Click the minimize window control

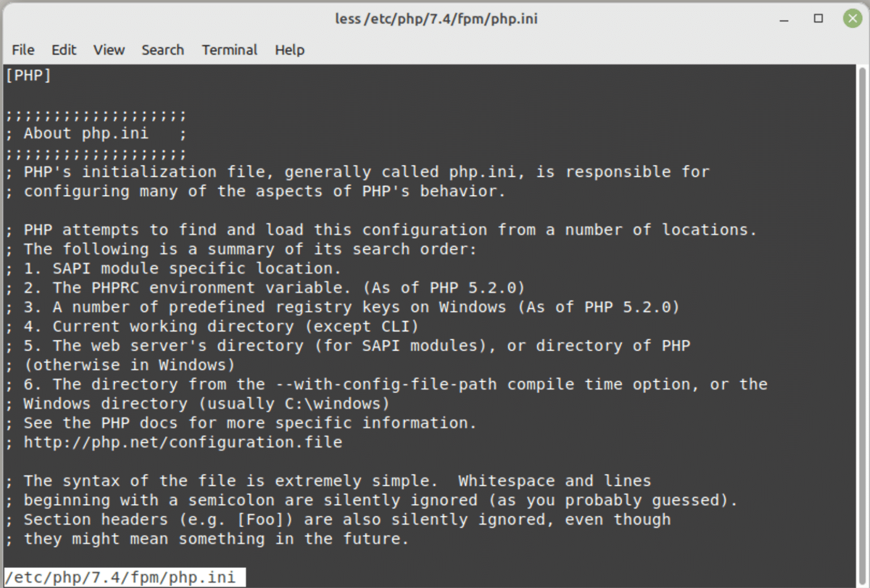pos(784,19)
